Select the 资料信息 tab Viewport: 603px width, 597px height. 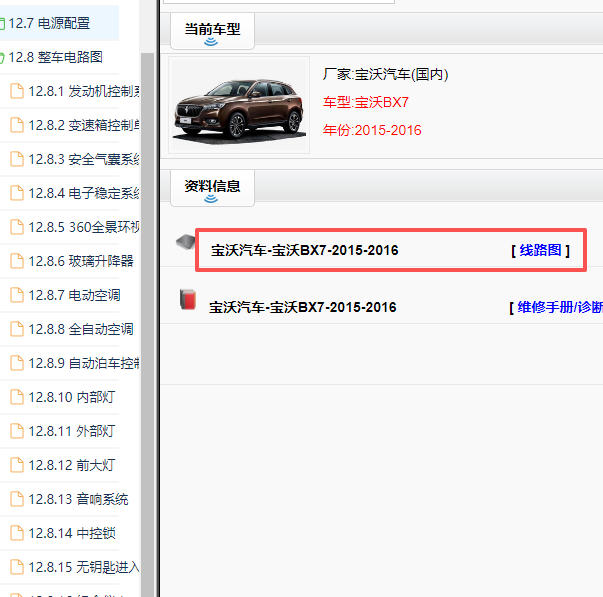(x=212, y=188)
